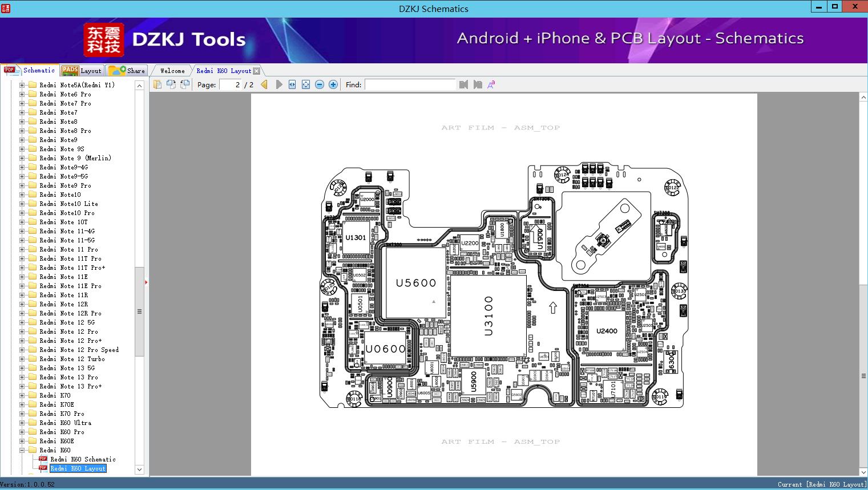
Task: Expand the Redmi Note 11T Pro+ node
Action: 22,268
